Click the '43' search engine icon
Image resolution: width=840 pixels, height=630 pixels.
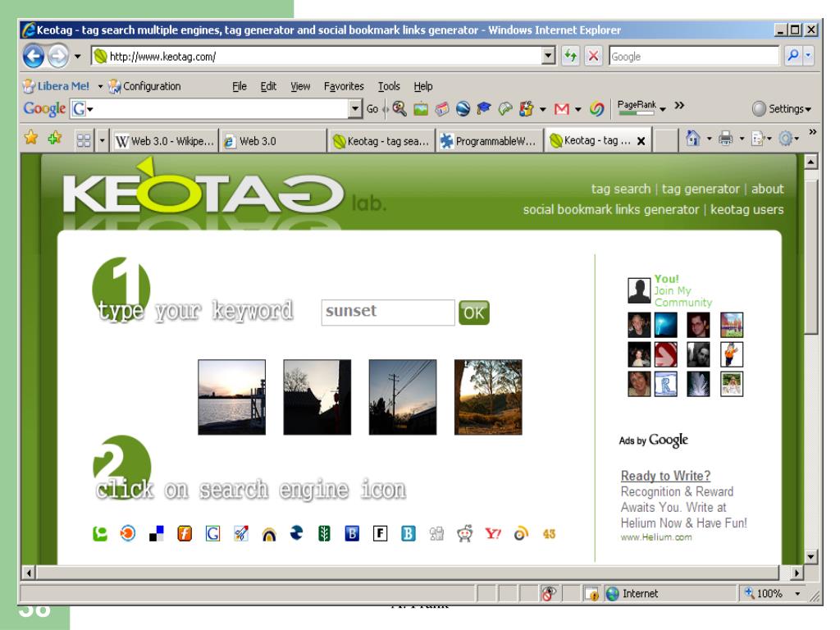tap(549, 534)
